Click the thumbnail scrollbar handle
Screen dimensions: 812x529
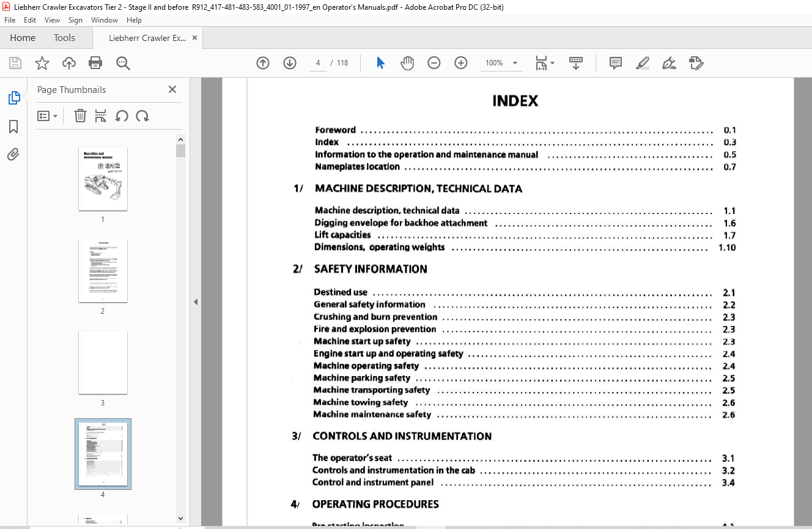pos(180,151)
